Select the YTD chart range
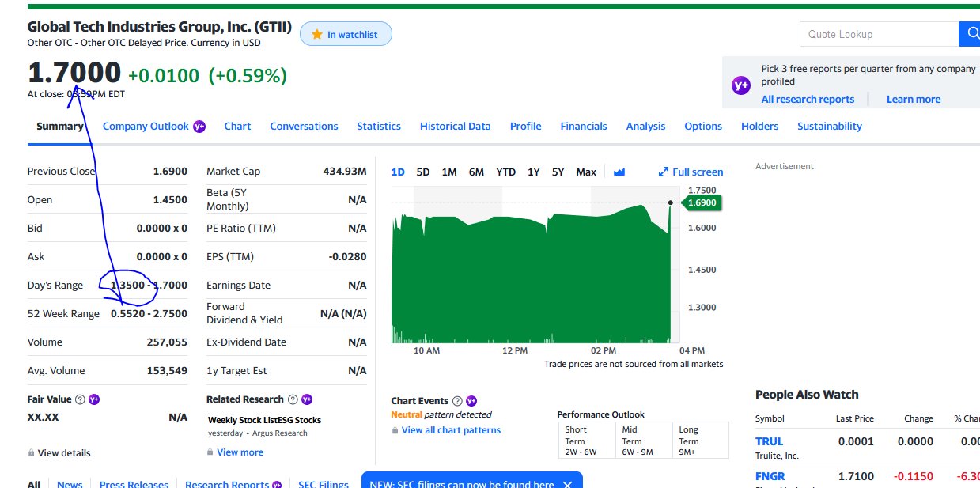This screenshot has height=488, width=980. point(506,172)
